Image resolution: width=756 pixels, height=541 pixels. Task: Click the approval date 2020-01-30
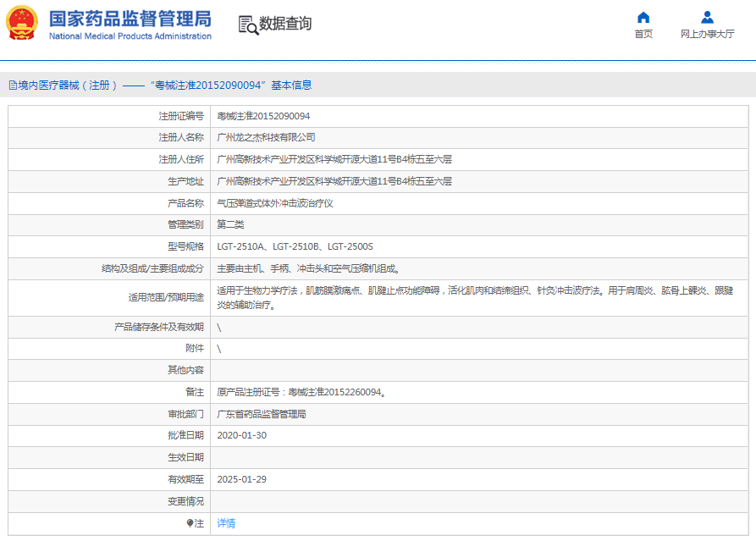(241, 435)
